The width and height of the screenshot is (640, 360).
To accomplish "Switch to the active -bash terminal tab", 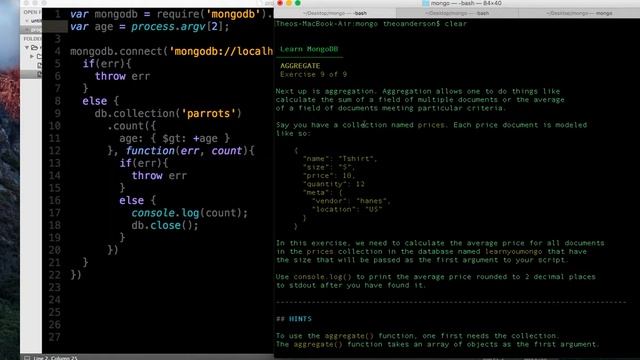I will [x=335, y=13].
